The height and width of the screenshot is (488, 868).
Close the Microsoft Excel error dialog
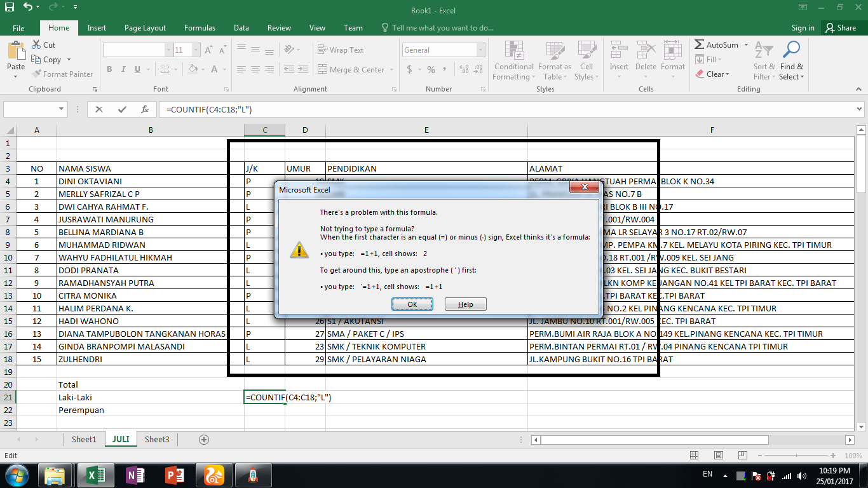pyautogui.click(x=584, y=187)
